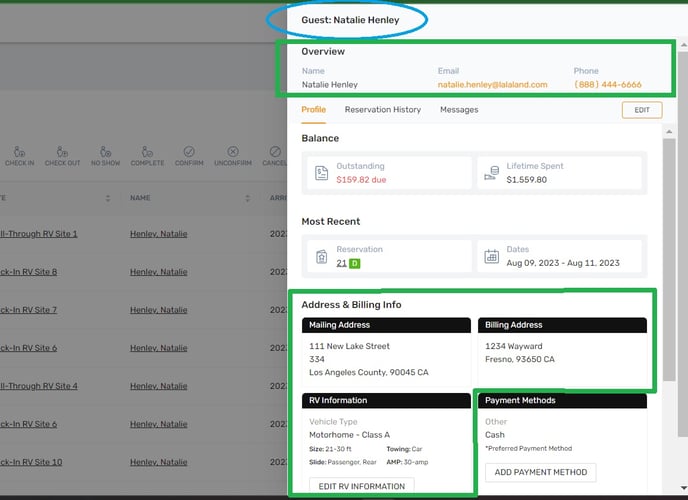Open the Messages tab

[458, 110]
